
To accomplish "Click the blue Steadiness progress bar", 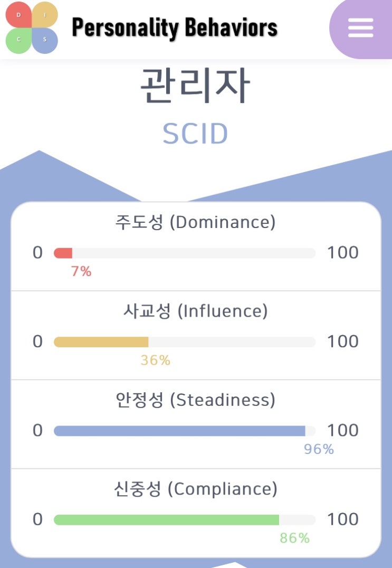I will tap(179, 431).
